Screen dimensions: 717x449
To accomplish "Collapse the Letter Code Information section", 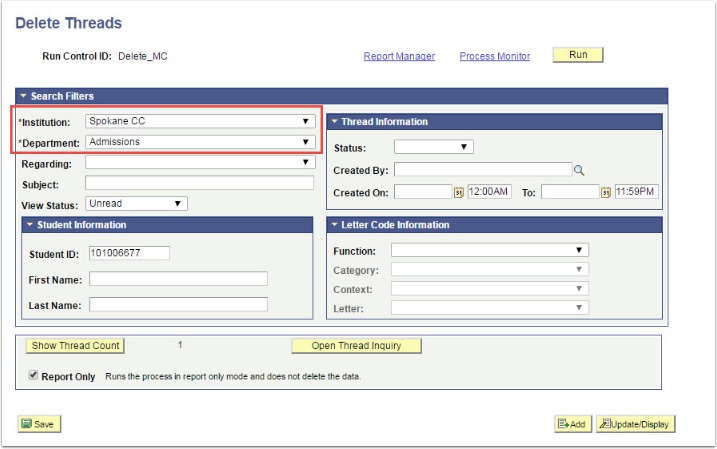I will pyautogui.click(x=334, y=225).
